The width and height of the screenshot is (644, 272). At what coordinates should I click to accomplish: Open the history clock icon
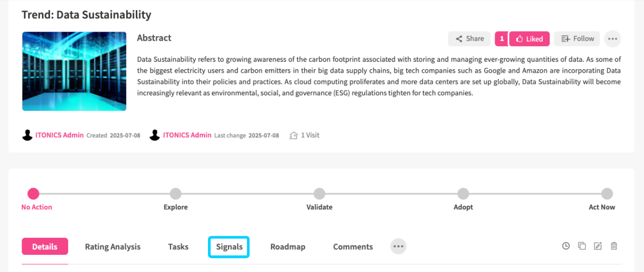tap(566, 246)
